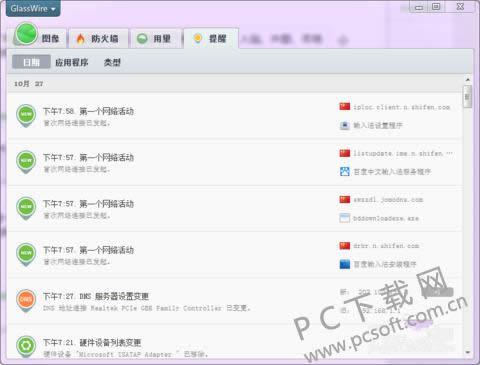Click the 百度输入法安装程序 blue icon
Image resolution: width=480 pixels, height=365 pixels.
tap(344, 264)
